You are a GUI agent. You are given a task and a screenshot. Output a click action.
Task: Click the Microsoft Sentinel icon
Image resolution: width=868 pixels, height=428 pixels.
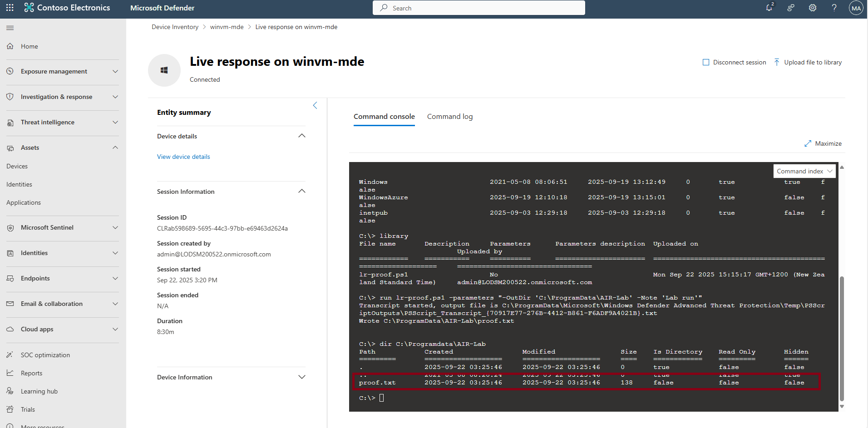pos(10,228)
